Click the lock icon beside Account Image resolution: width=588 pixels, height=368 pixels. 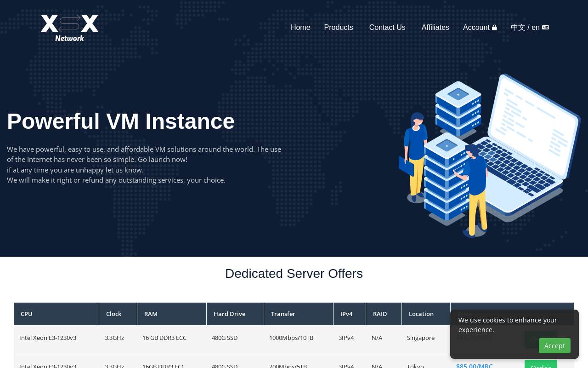pyautogui.click(x=494, y=28)
